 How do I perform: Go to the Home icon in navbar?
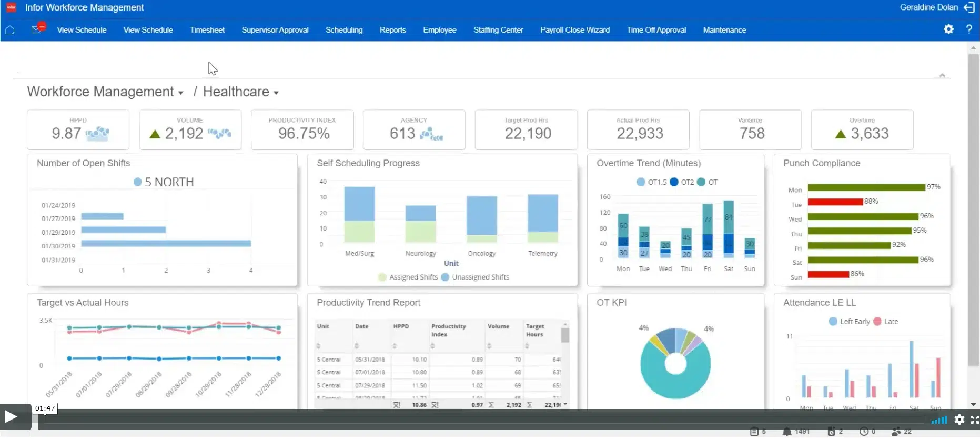coord(9,30)
